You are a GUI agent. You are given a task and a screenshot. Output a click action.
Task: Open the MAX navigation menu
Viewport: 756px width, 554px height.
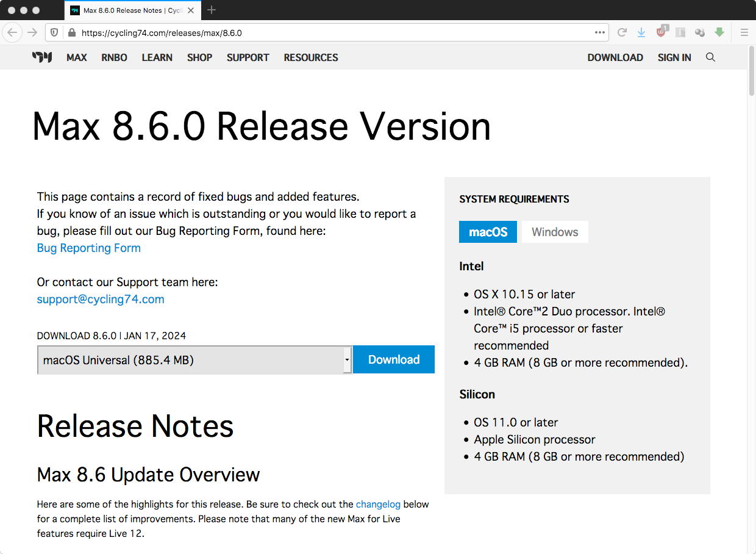coord(77,57)
